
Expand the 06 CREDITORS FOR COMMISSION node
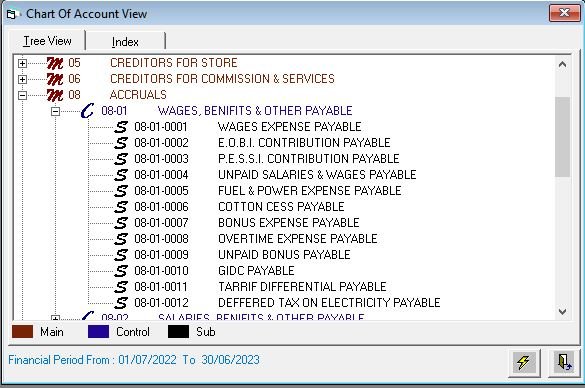[22, 79]
